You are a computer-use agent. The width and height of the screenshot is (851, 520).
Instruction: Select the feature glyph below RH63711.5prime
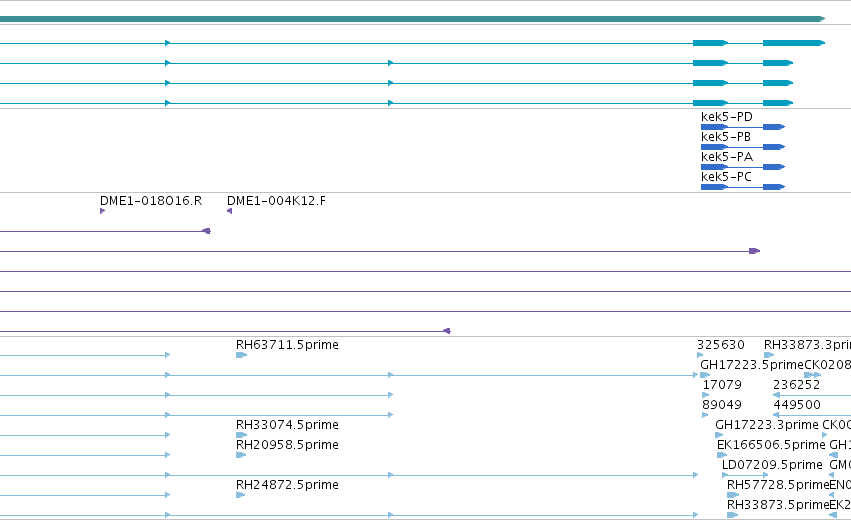tap(242, 355)
